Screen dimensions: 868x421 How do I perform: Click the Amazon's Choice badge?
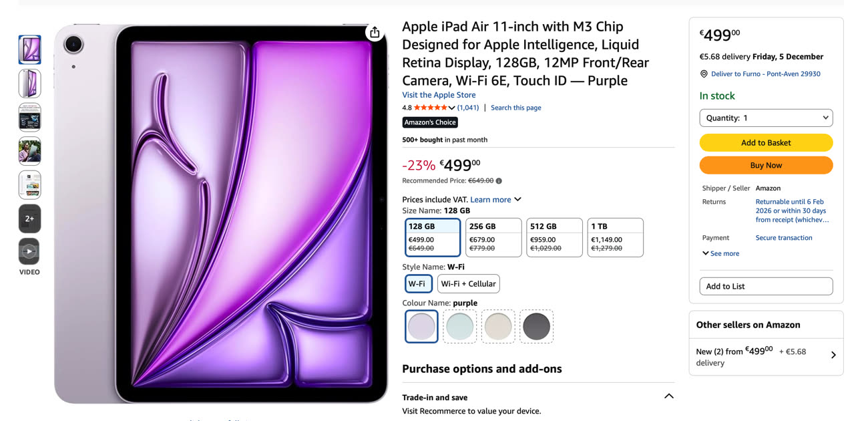pos(430,122)
